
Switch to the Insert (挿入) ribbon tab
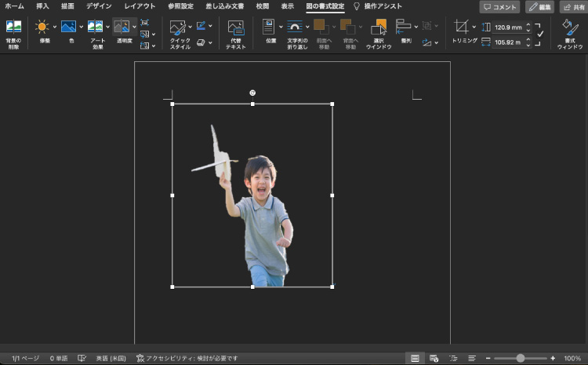point(42,6)
